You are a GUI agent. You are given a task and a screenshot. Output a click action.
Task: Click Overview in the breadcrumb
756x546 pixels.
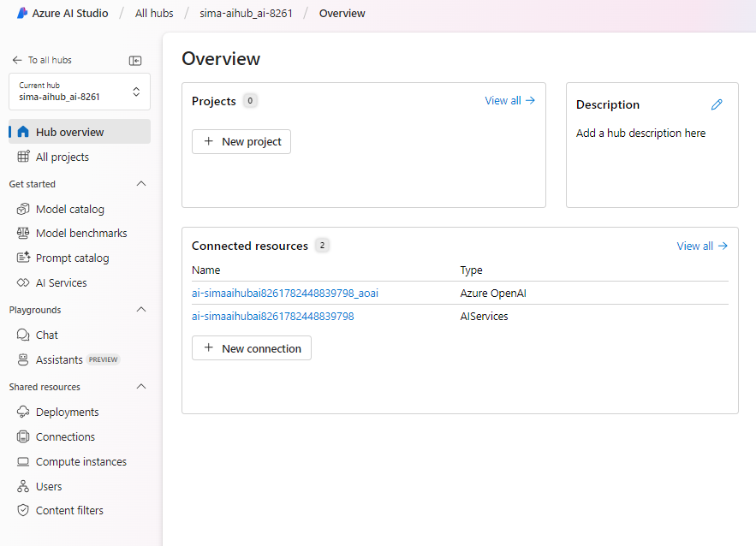[342, 14]
